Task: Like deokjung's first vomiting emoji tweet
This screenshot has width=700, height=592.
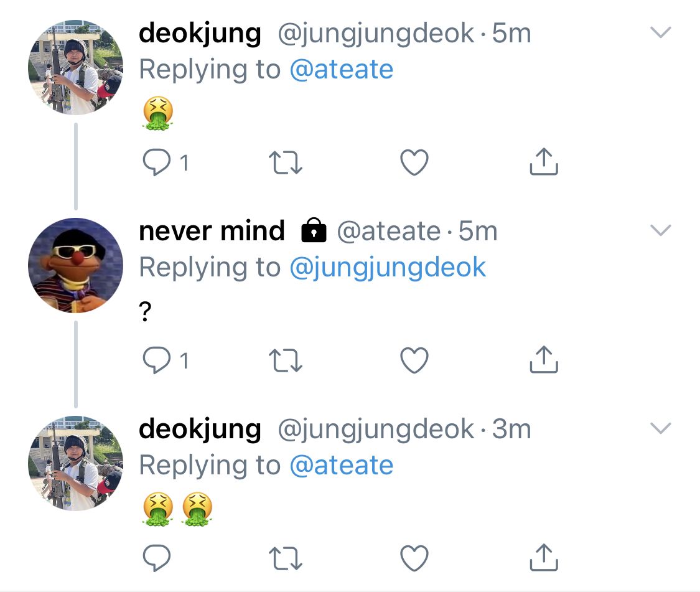Action: 414,162
